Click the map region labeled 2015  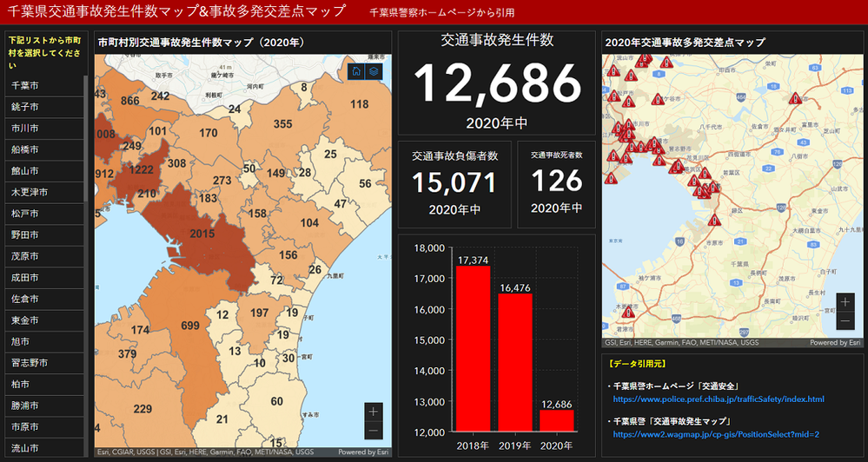coord(202,234)
